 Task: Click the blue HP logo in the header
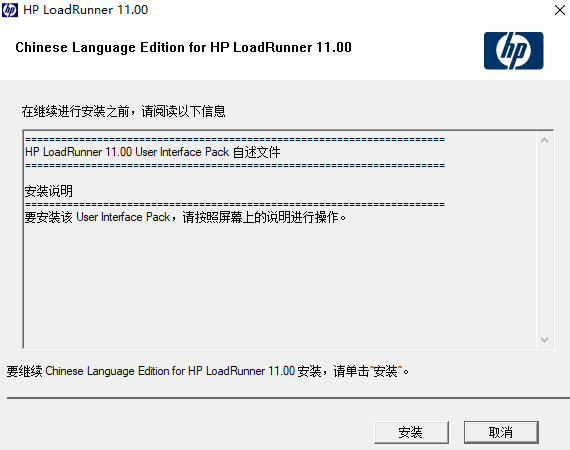coord(513,51)
